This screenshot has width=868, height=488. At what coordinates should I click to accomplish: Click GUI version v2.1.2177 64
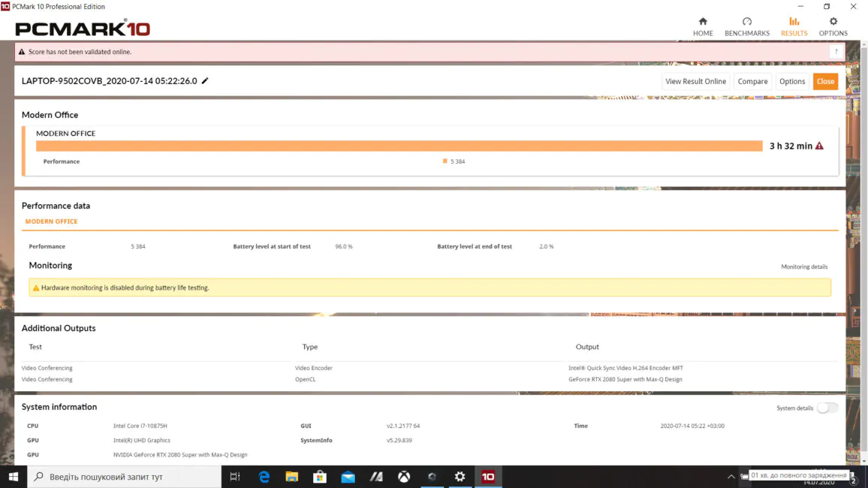click(x=403, y=426)
